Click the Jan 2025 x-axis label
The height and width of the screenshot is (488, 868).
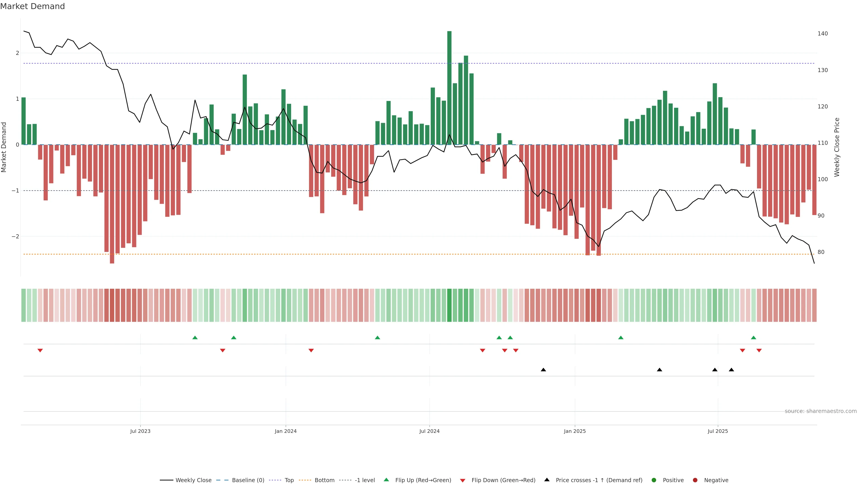(x=575, y=431)
